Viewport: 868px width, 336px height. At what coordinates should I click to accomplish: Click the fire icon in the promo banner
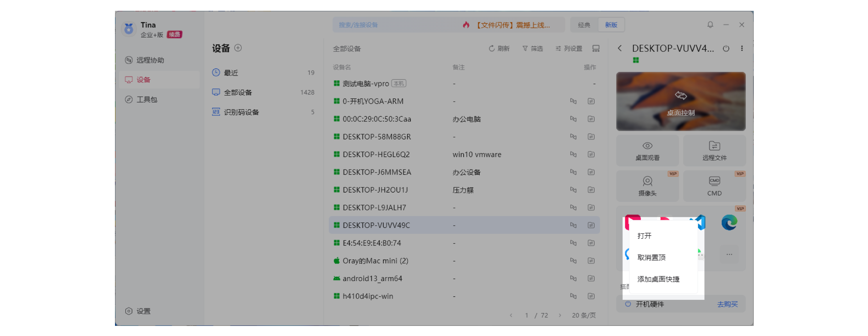[x=466, y=25]
